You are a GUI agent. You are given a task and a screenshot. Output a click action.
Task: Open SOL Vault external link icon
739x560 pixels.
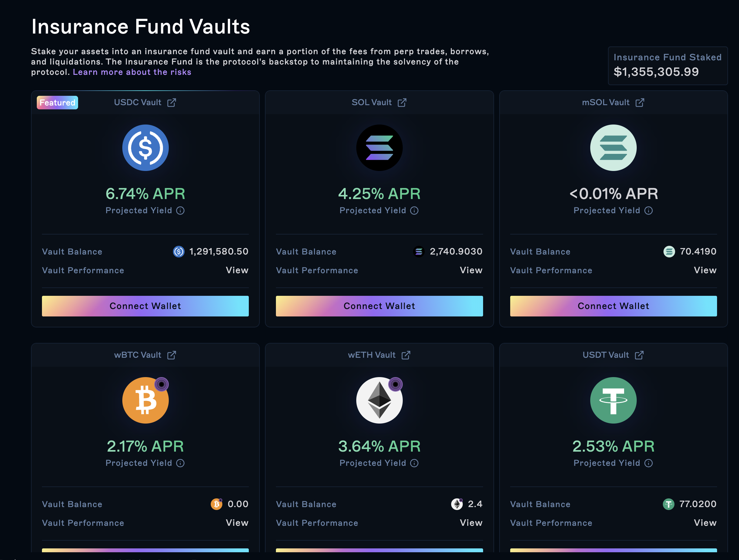[x=402, y=103]
